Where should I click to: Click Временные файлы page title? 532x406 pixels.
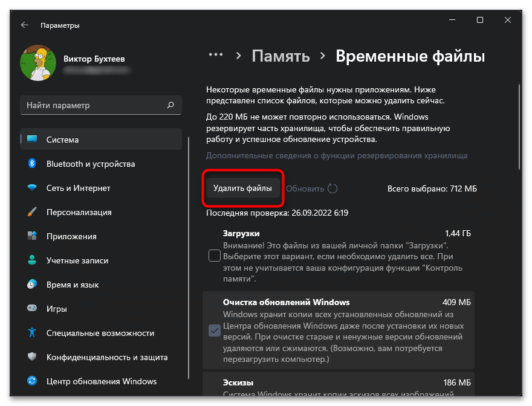[x=410, y=56]
